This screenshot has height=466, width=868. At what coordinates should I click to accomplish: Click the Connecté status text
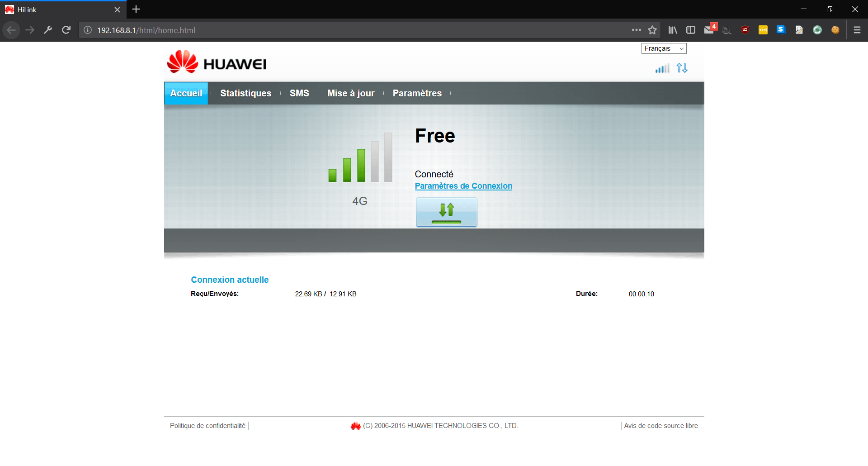click(x=434, y=174)
